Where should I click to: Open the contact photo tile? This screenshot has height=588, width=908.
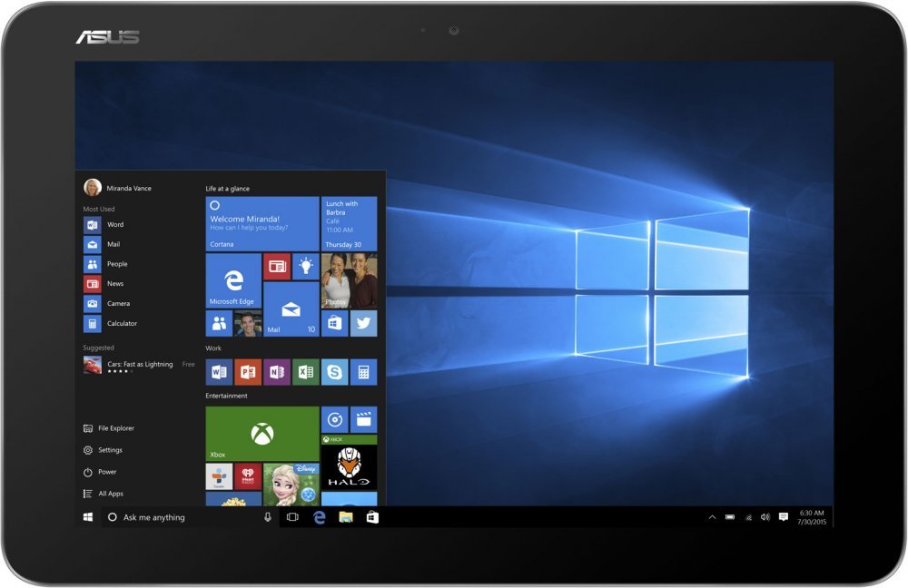[x=248, y=324]
